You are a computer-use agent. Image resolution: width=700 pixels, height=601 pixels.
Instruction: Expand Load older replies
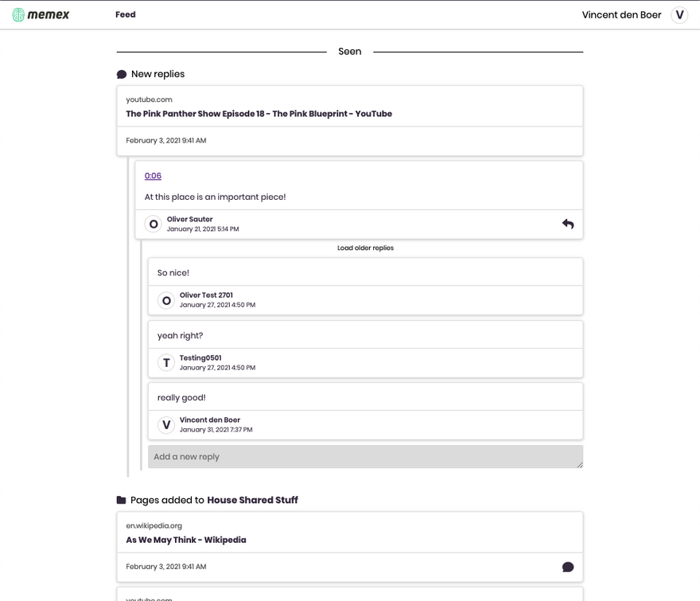point(365,248)
